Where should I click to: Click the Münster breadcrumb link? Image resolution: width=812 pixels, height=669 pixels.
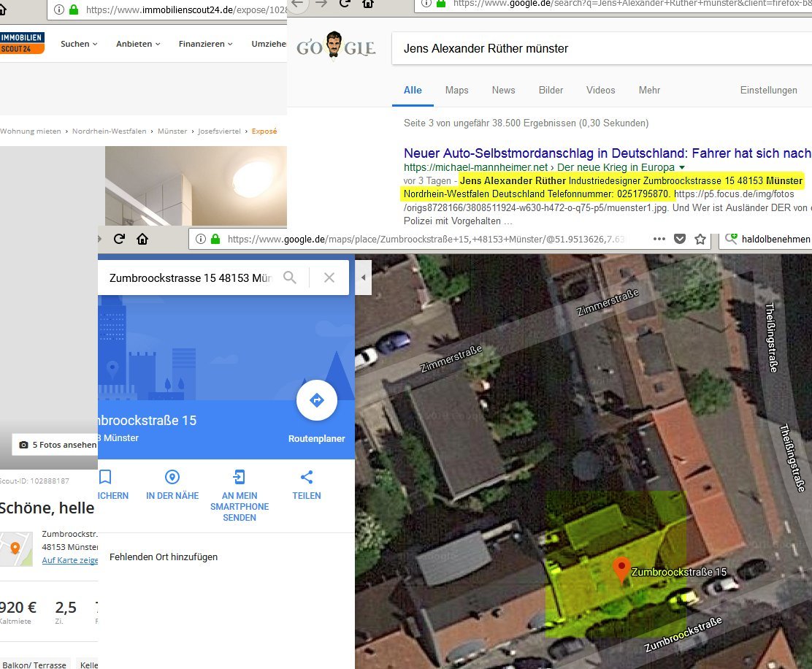point(172,131)
